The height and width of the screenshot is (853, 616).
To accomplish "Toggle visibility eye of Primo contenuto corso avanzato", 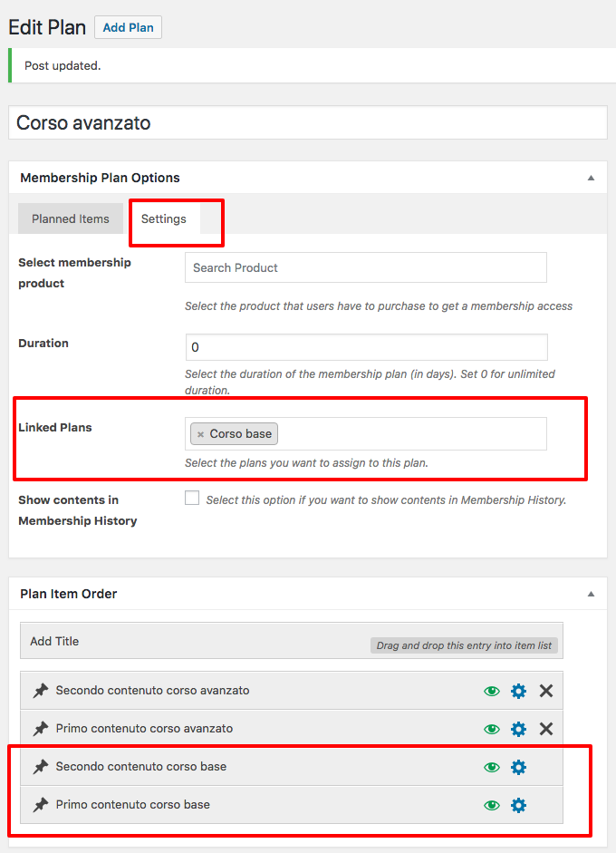I will coord(492,729).
